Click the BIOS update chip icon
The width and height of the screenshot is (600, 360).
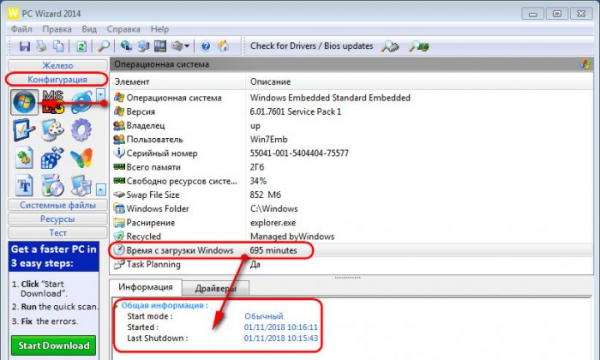(419, 46)
